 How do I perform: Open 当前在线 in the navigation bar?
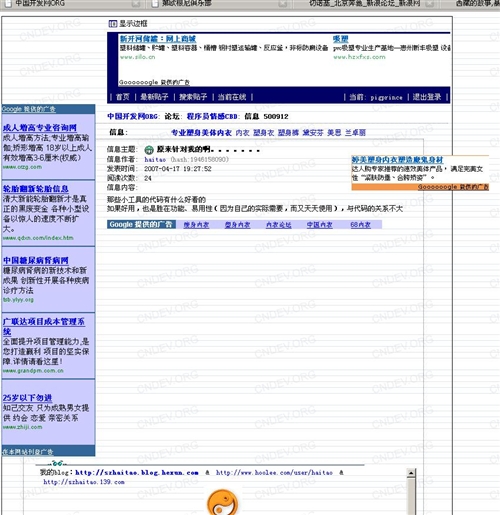point(232,97)
